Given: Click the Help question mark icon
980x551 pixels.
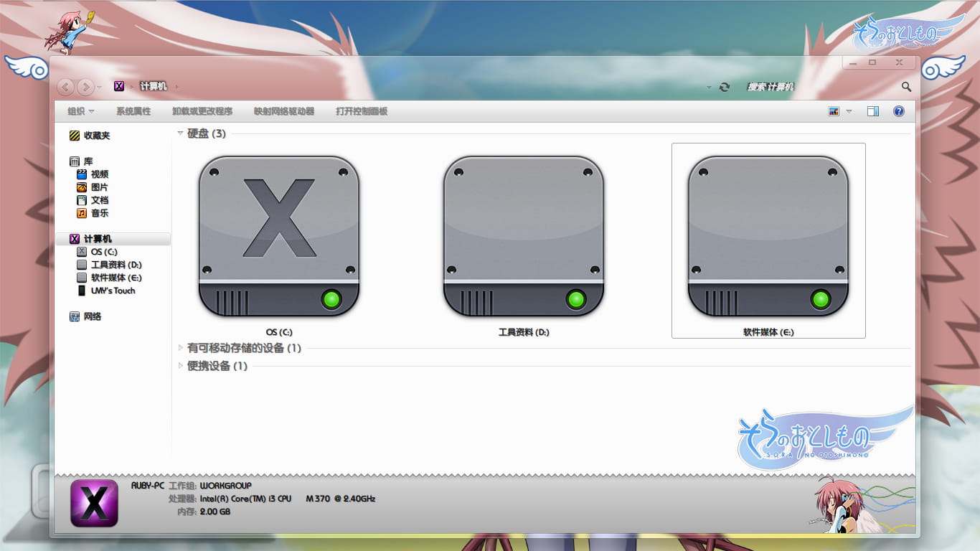Looking at the screenshot, I should pyautogui.click(x=897, y=111).
